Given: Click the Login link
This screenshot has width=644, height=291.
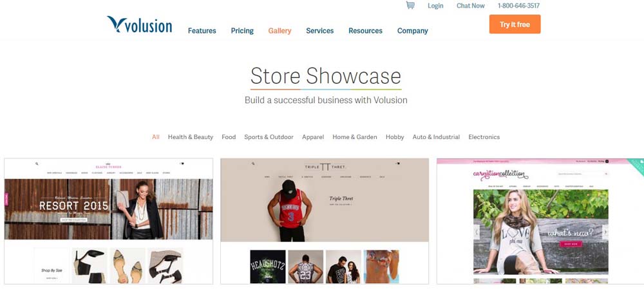Looking at the screenshot, I should (x=435, y=6).
